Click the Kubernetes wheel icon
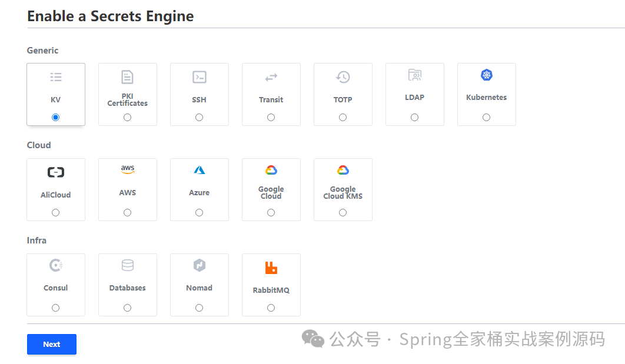Viewport: 625px width, 364px height. coord(486,75)
